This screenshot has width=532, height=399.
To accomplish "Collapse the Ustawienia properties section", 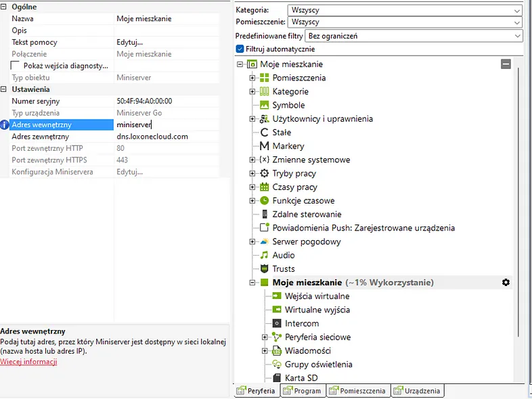I will (x=3, y=89).
